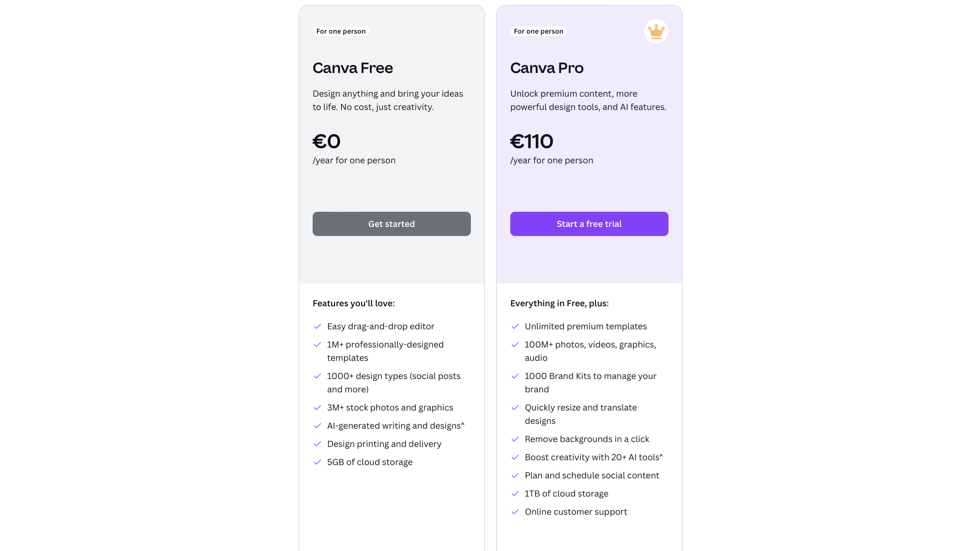980x551 pixels.
Task: Click the checkmark beside Plan and schedule social content
Action: 515,475
